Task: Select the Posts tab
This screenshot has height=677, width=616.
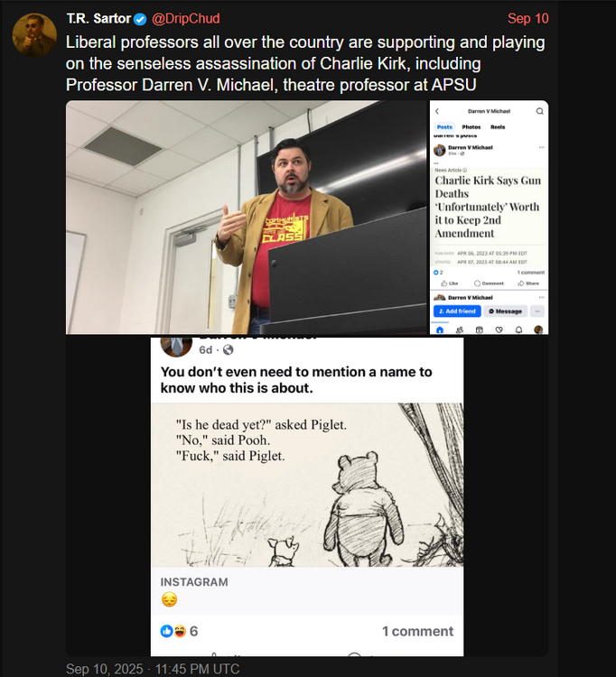Action: pyautogui.click(x=444, y=127)
